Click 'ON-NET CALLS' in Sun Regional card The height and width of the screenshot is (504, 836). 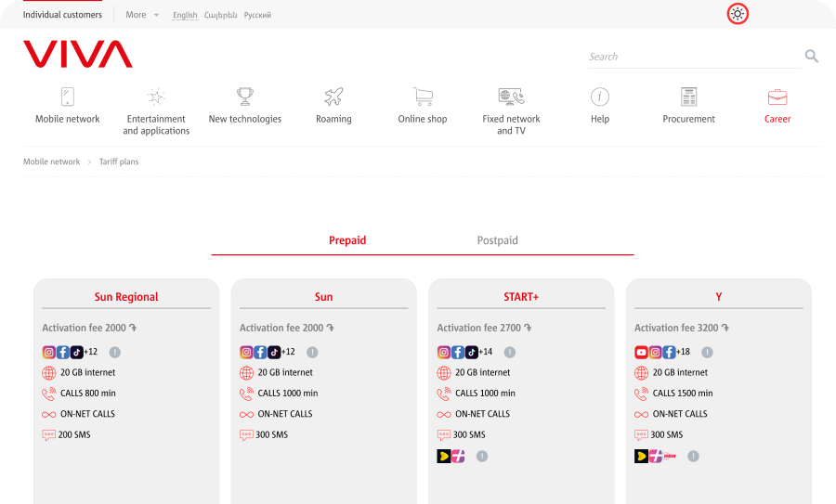tap(87, 414)
